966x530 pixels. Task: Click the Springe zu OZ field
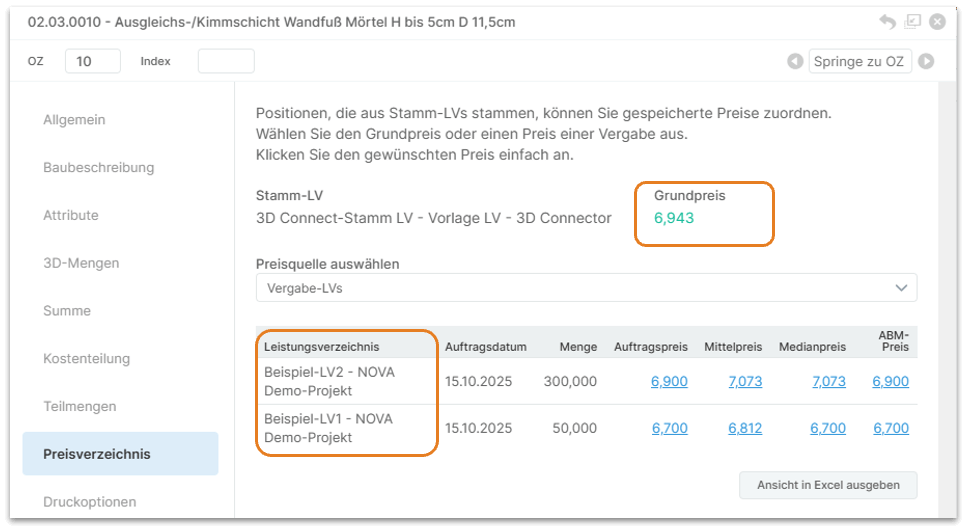point(859,61)
